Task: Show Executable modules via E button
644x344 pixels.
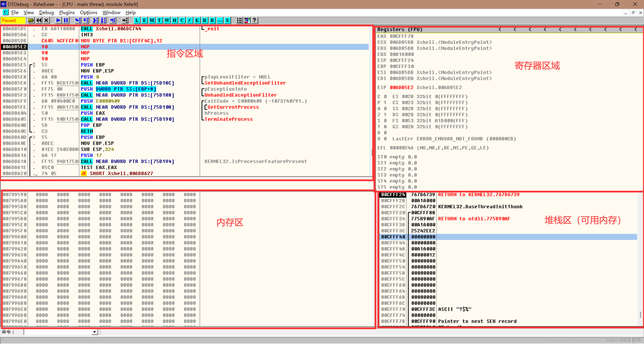Action: pyautogui.click(x=144, y=20)
